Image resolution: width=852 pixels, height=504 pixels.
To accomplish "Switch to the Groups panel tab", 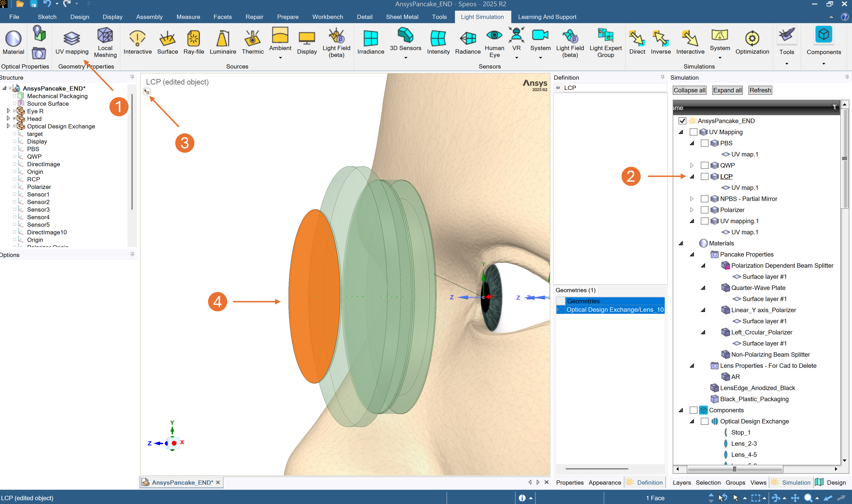I will (735, 483).
